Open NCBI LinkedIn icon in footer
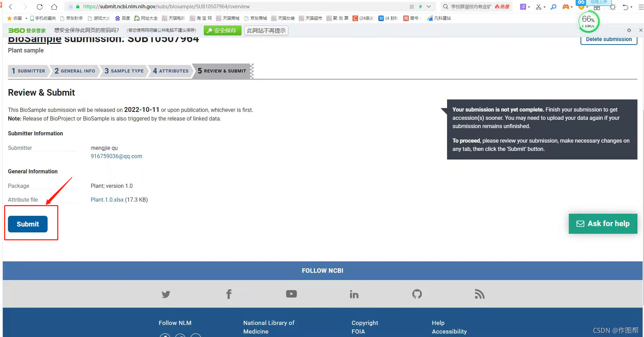The image size is (644, 337). point(354,294)
